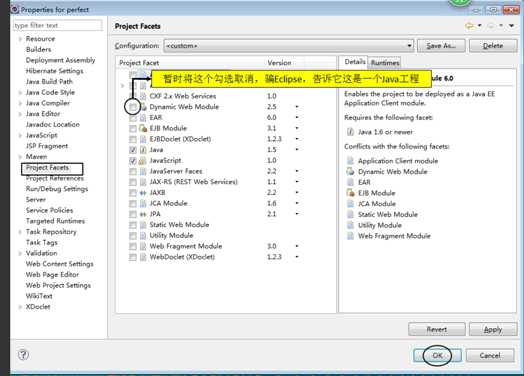524x376 pixels.
Task: Expand the Task Repository node
Action: pyautogui.click(x=20, y=232)
